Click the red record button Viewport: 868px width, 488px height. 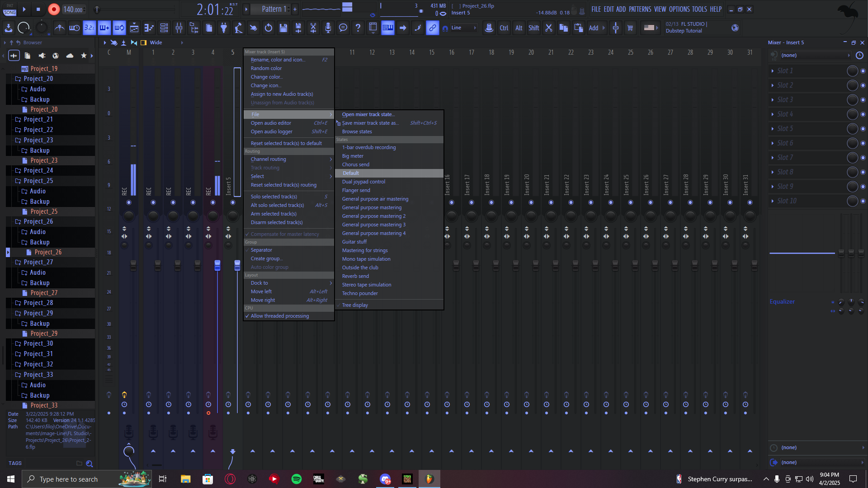tap(54, 9)
